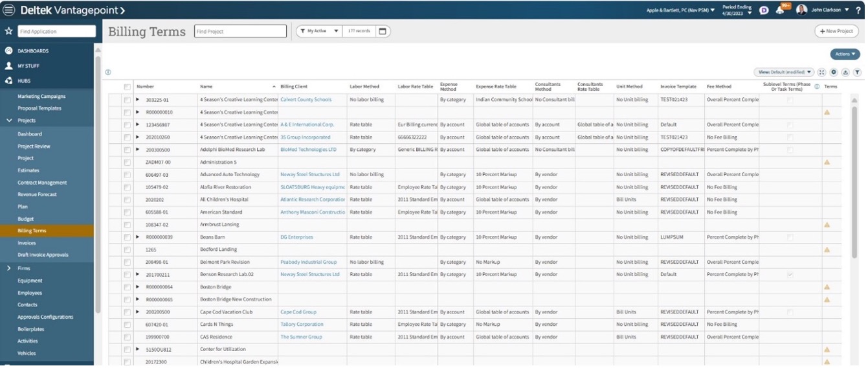868x368 pixels.
Task: Click the favorites star icon
Action: pos(8,31)
